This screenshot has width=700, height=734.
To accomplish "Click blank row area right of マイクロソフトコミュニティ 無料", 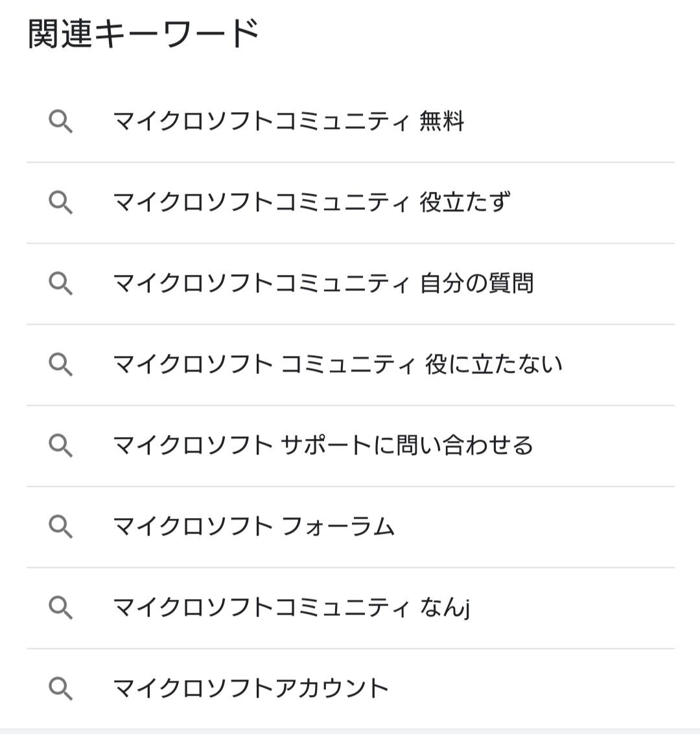I will 570,122.
